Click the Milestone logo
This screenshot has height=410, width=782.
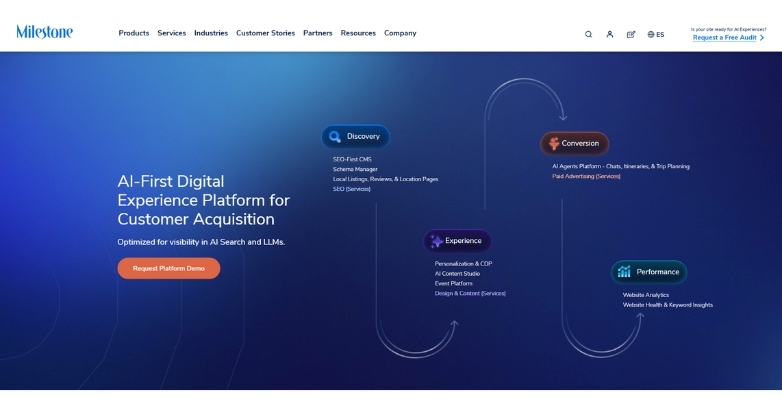(44, 32)
